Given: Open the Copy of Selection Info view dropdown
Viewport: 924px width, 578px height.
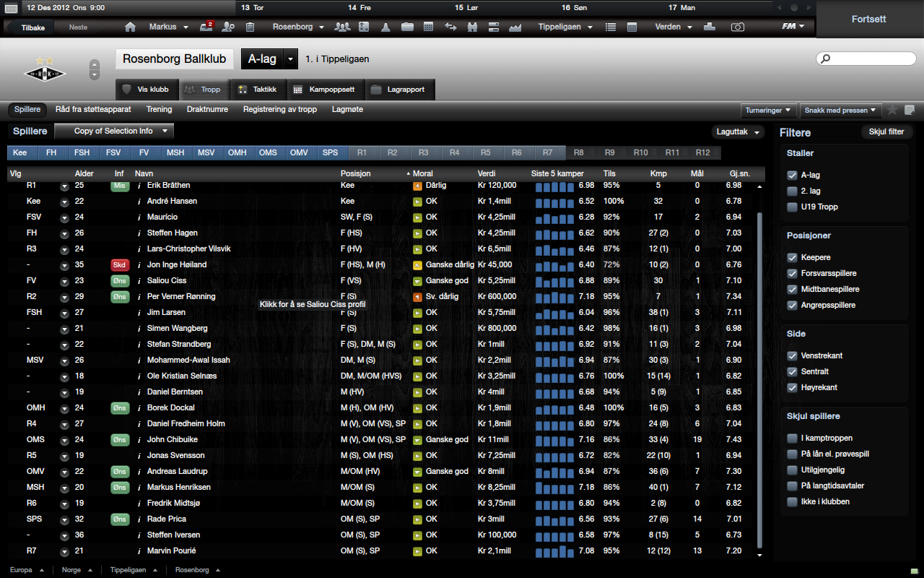Looking at the screenshot, I should click(x=114, y=131).
